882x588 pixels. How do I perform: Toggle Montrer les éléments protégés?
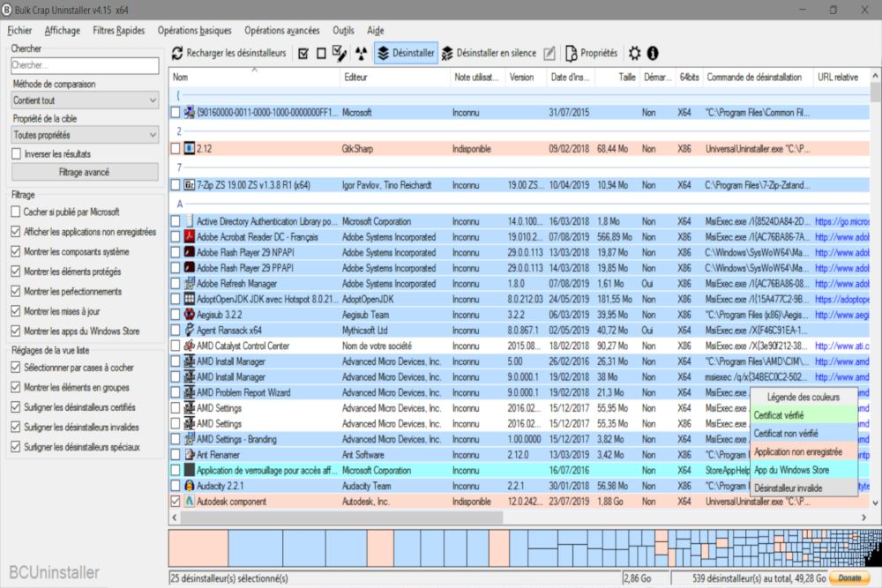coord(16,272)
